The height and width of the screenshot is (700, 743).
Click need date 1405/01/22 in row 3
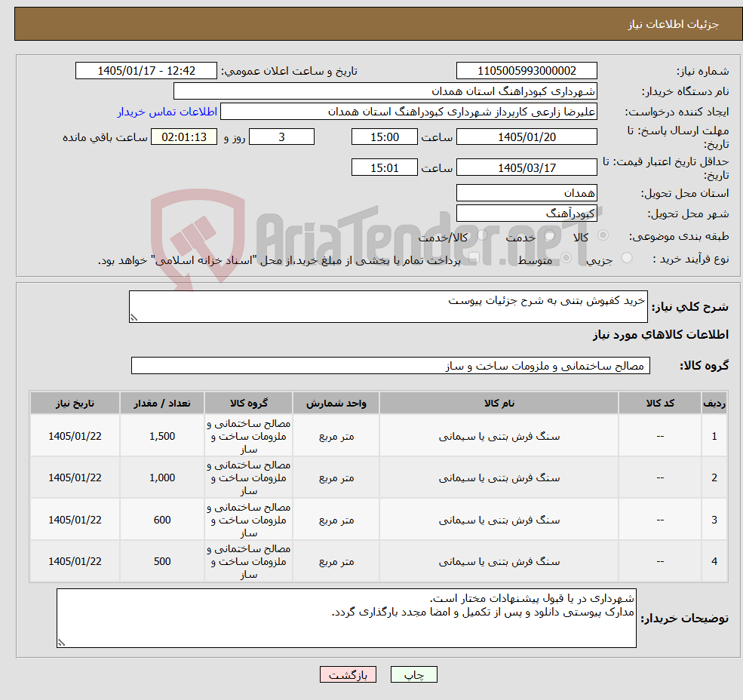pyautogui.click(x=75, y=520)
